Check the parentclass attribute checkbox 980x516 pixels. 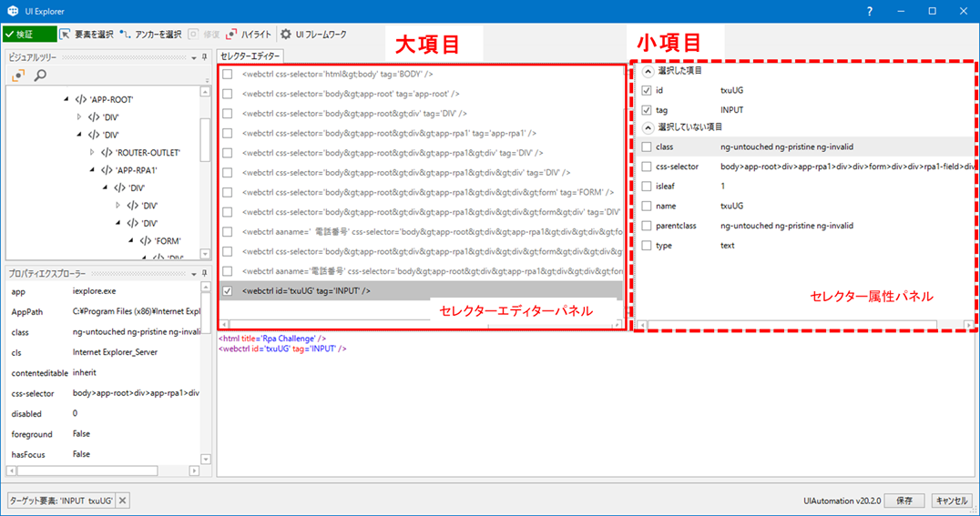[x=647, y=226]
